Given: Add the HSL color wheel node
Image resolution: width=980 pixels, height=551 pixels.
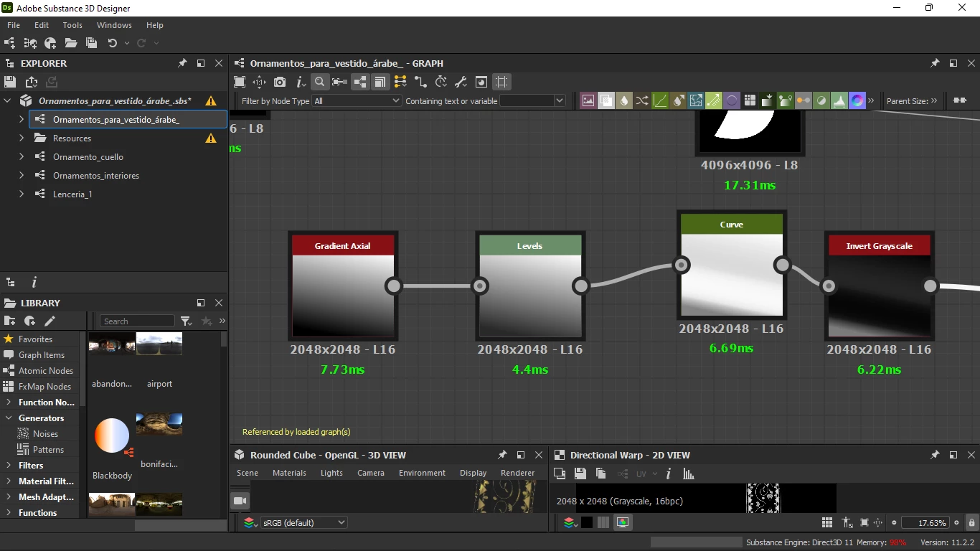Looking at the screenshot, I should point(857,100).
